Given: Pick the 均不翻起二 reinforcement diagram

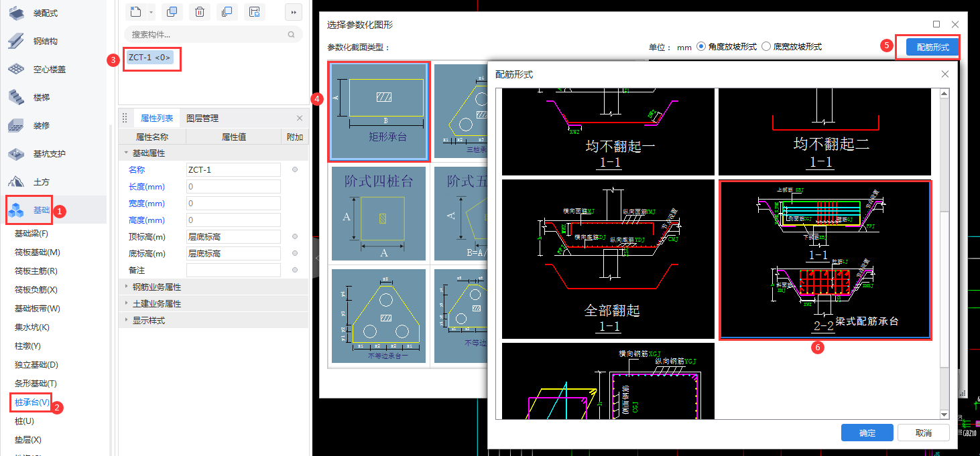Looking at the screenshot, I should tap(824, 133).
